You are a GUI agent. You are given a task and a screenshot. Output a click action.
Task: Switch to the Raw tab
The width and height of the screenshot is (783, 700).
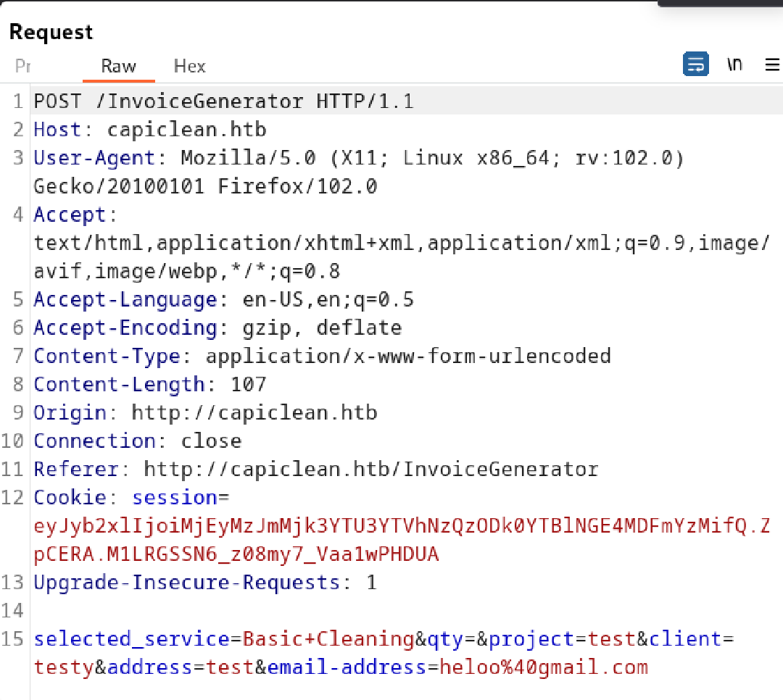(118, 66)
